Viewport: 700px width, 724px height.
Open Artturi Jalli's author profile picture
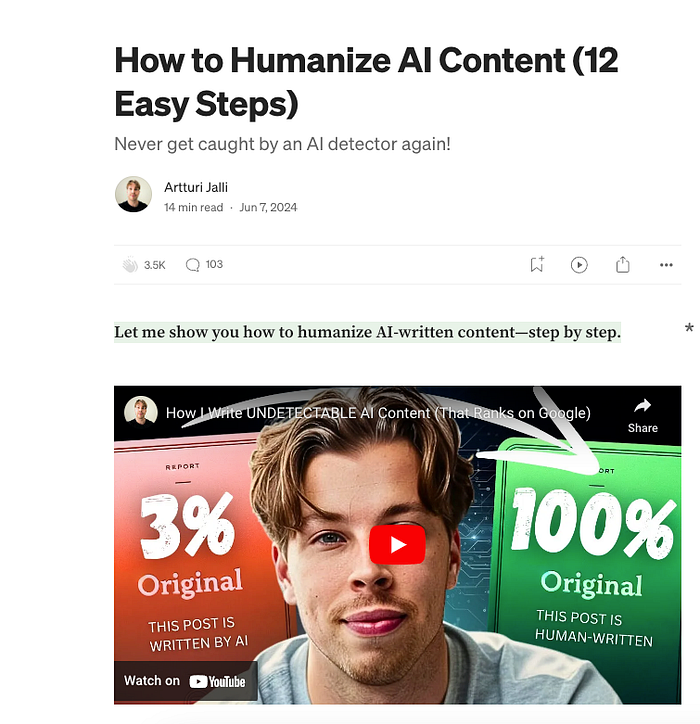coord(133,194)
